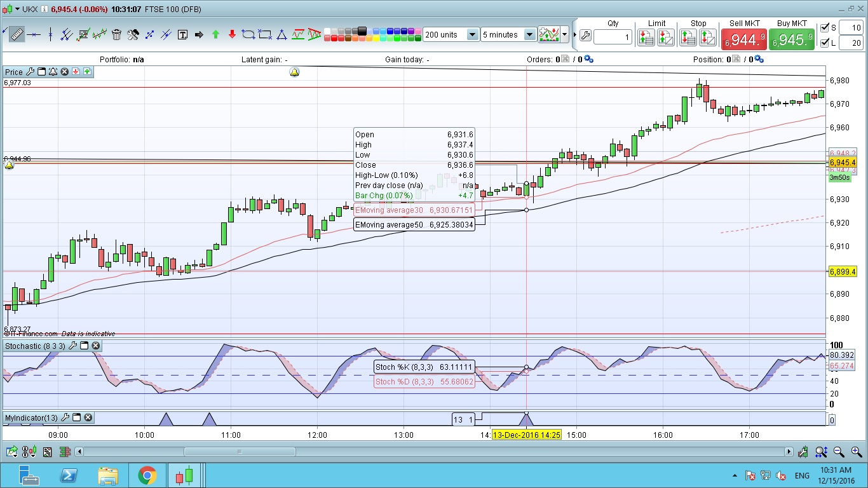The height and width of the screenshot is (488, 868).
Task: Click the second Stop order button
Action: [708, 37]
